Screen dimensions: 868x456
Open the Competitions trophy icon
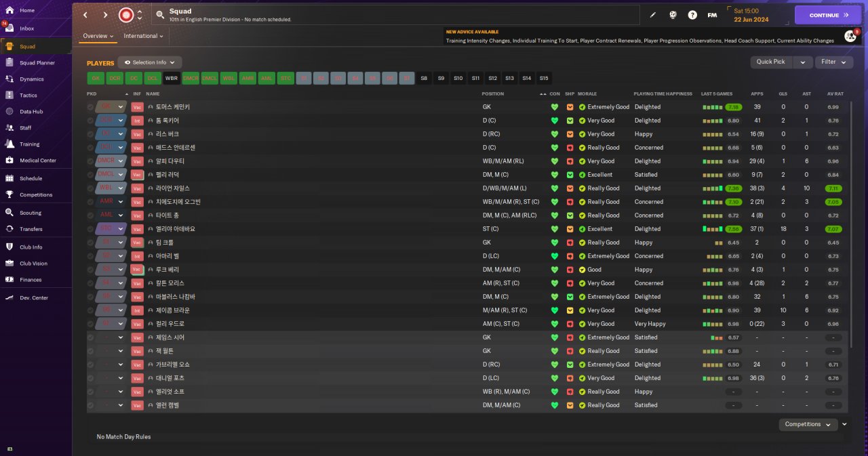tap(9, 194)
